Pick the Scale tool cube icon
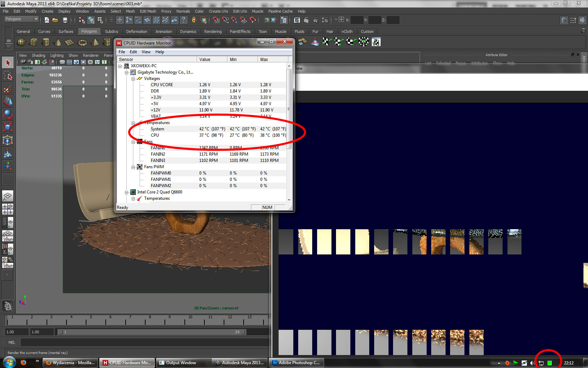Image resolution: width=588 pixels, height=368 pixels. click(8, 127)
